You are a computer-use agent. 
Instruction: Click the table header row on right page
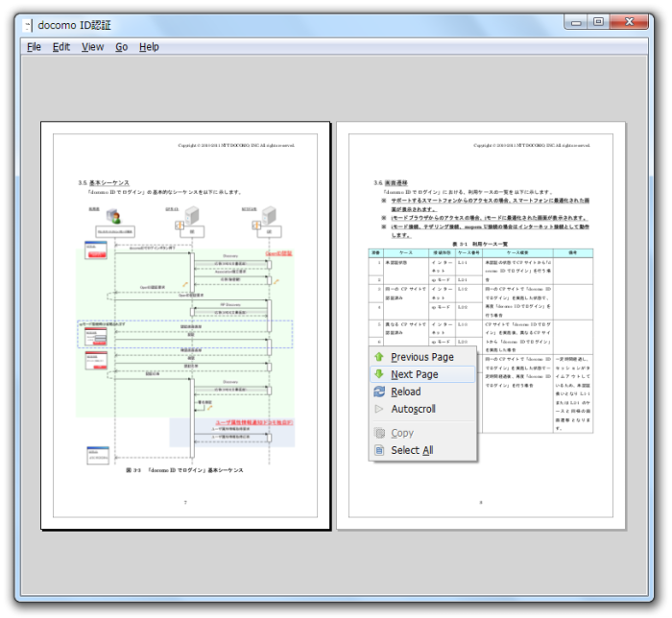click(480, 253)
